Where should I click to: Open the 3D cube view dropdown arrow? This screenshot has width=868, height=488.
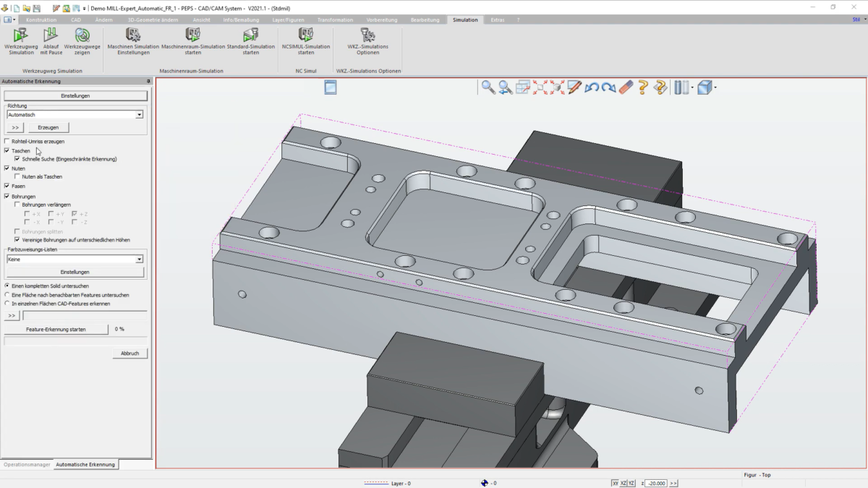(715, 87)
